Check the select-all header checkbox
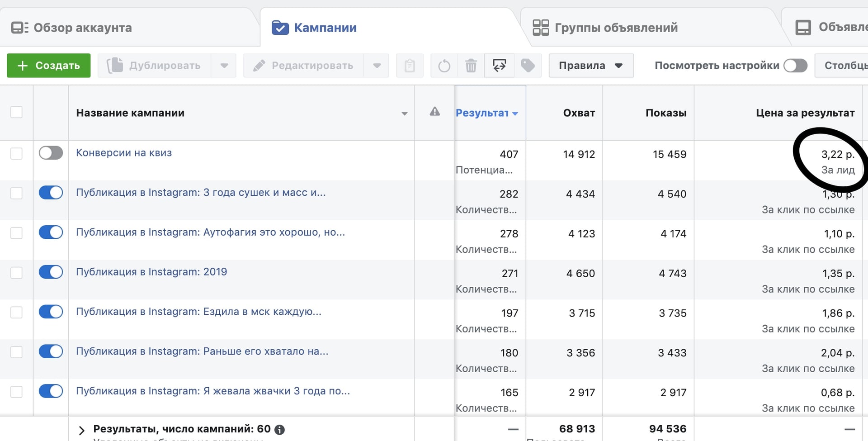The image size is (868, 441). coord(16,112)
